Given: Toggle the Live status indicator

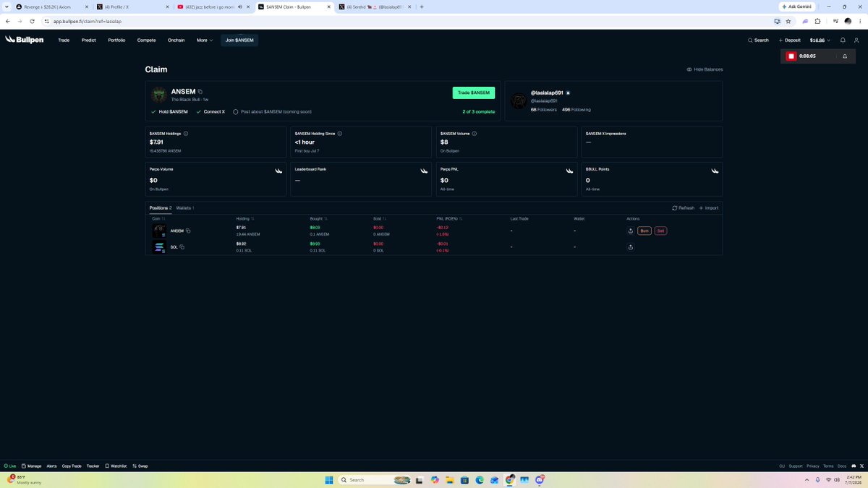Looking at the screenshot, I should pyautogui.click(x=10, y=466).
